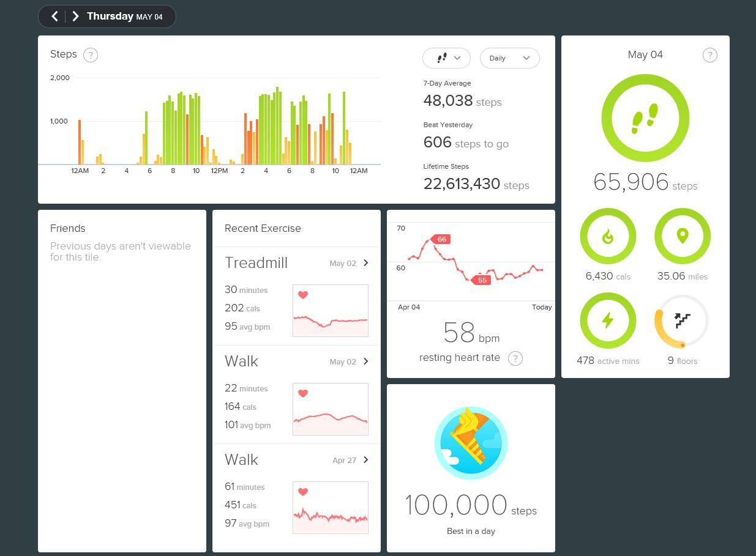756x556 pixels.
Task: Open the calories flame ring
Action: point(608,236)
